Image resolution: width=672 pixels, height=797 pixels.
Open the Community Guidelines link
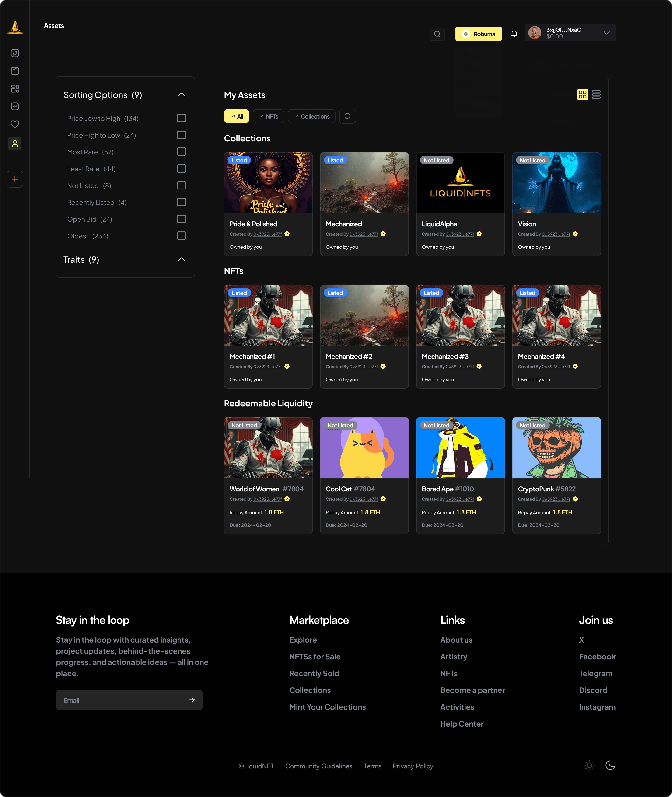pos(319,766)
